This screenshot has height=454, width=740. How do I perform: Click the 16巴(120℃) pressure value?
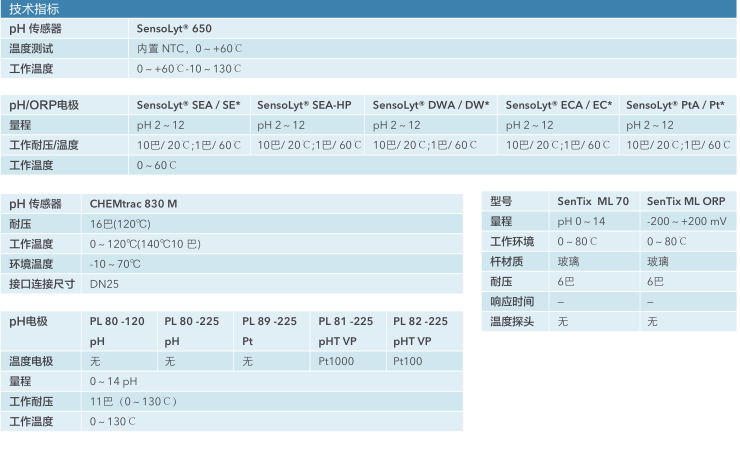[120, 223]
